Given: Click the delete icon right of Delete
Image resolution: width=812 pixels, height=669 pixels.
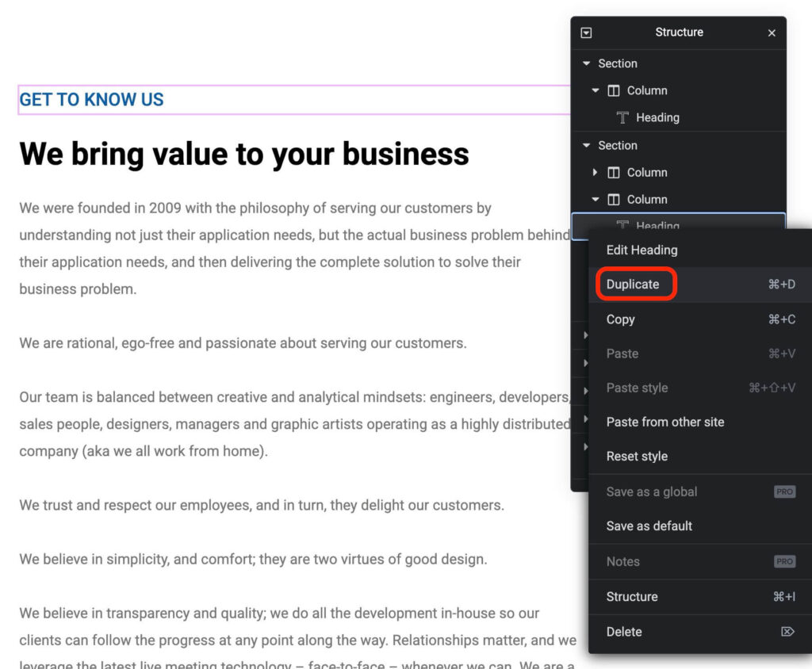Looking at the screenshot, I should pyautogui.click(x=787, y=632).
